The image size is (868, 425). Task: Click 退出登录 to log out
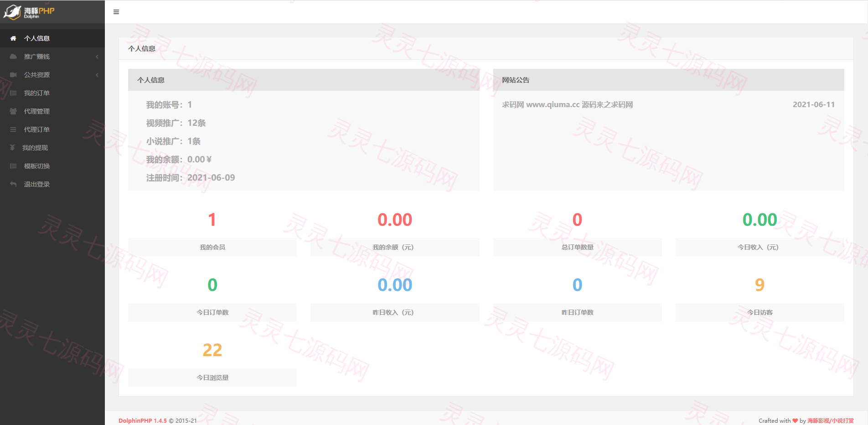point(52,184)
